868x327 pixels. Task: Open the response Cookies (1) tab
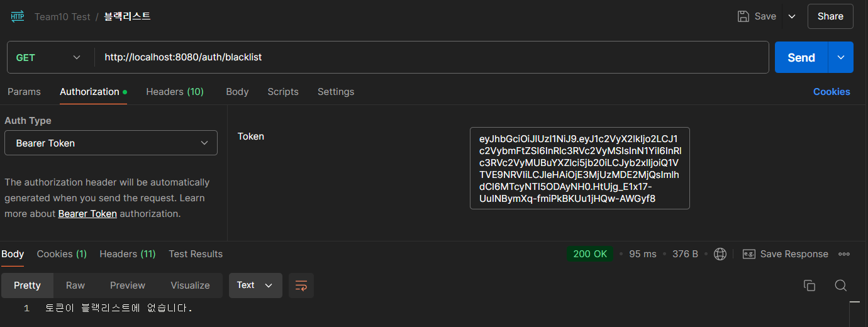tap(62, 254)
